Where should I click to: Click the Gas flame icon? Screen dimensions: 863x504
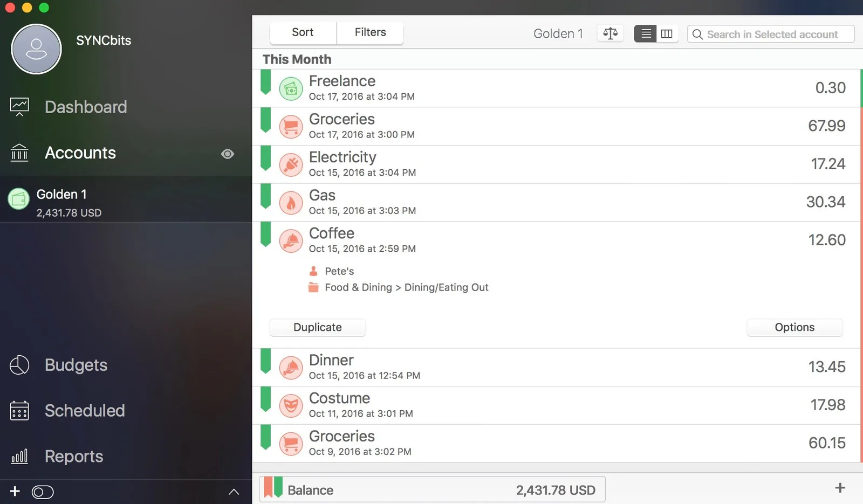(x=291, y=203)
